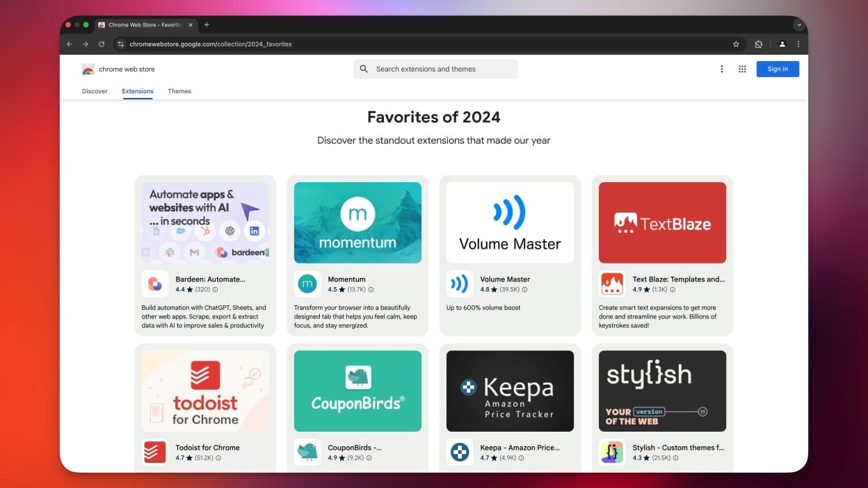
Task: Click the Momentum round logo icon
Action: pyautogui.click(x=307, y=284)
